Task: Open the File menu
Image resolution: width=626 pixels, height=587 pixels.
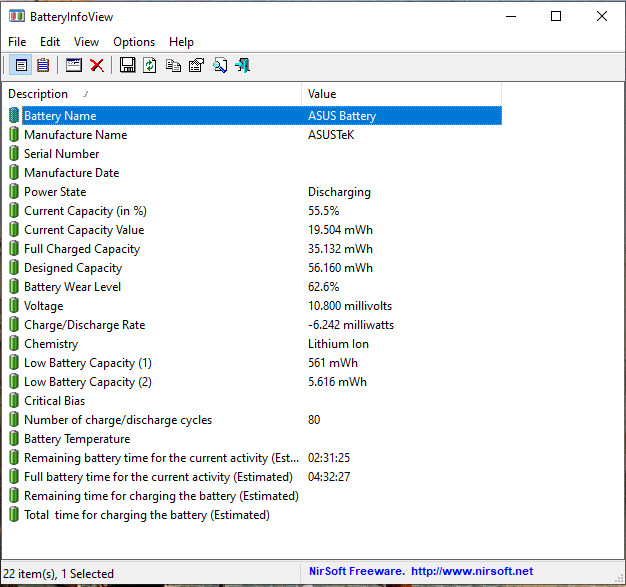Action: (x=17, y=42)
